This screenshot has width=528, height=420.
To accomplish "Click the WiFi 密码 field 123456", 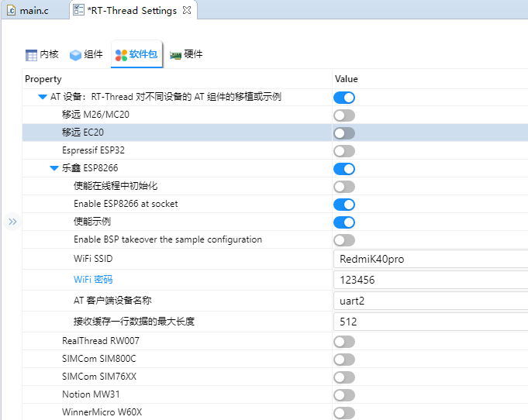I will pyautogui.click(x=430, y=280).
